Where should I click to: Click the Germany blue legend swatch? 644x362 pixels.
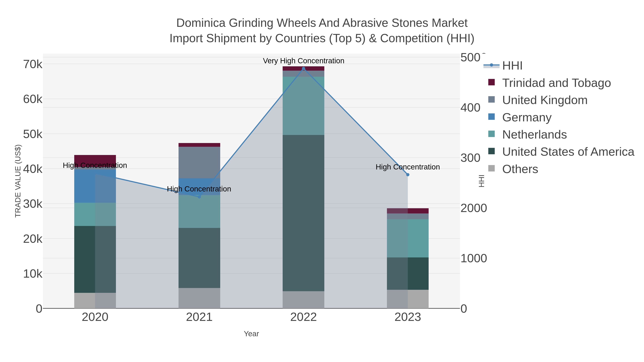coord(492,117)
